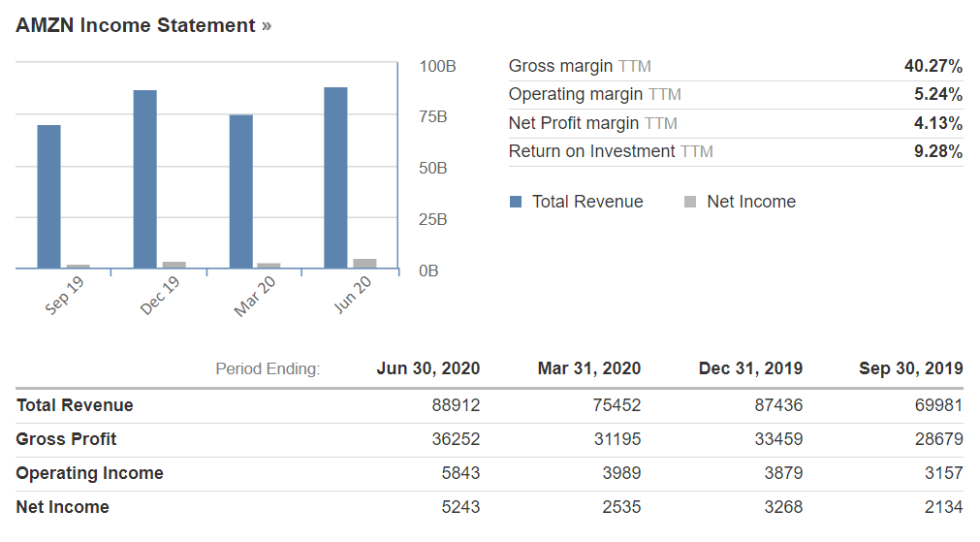Select the Dec 19 blue revenue bar
Image resolution: width=980 pixels, height=542 pixels.
pyautogui.click(x=145, y=179)
